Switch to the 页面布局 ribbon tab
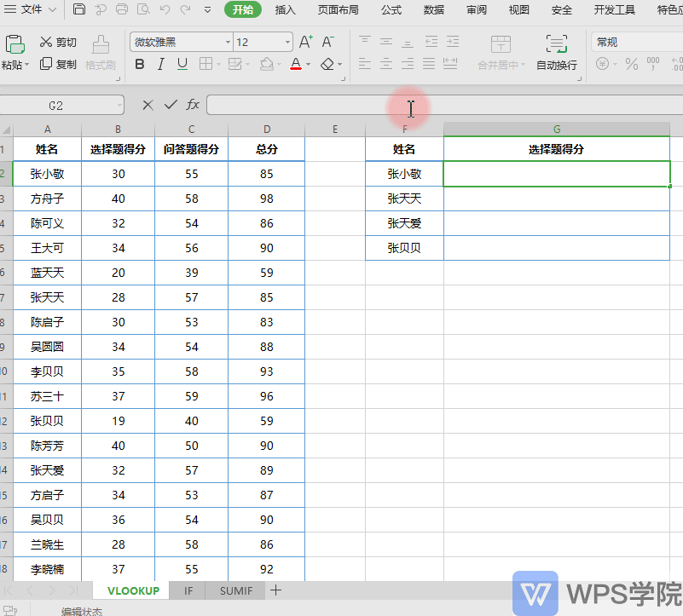683x616 pixels. 338,9
